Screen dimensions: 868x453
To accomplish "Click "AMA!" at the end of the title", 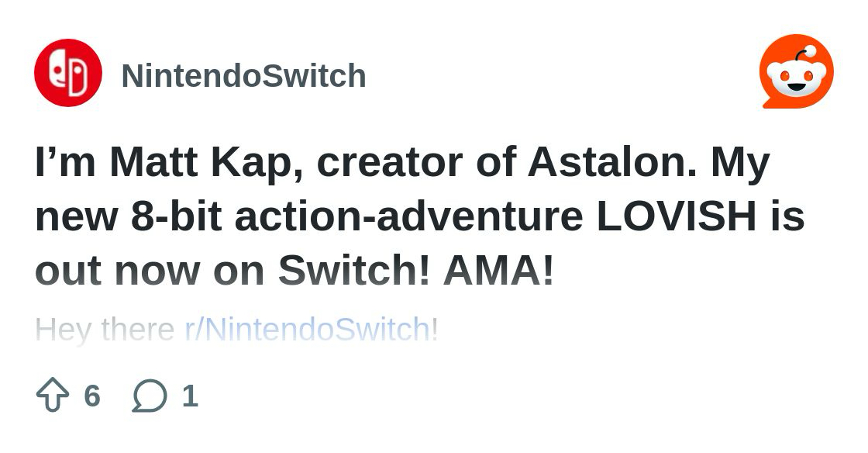I will 498,271.
